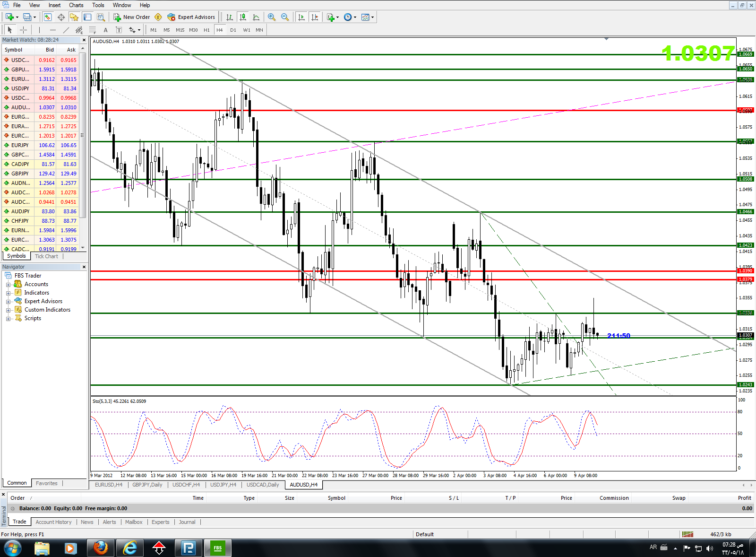The image size is (756, 557).
Task: Open the Indicators list icon
Action: (331, 17)
